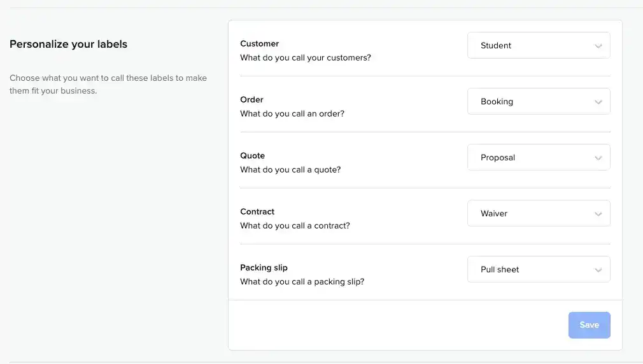This screenshot has width=643, height=364.
Task: Click the chevron arrow in the Customer dropdown
Action: click(x=598, y=46)
